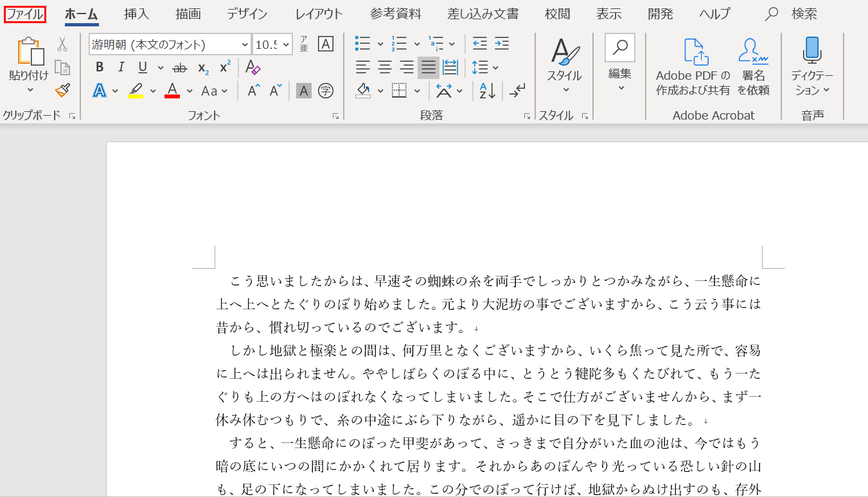Switch to the 校閲 tab
The height and width of the screenshot is (497, 868).
tap(557, 14)
